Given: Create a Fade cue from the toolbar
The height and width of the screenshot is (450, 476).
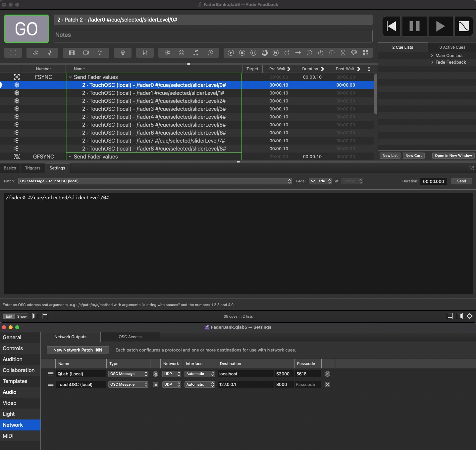Looking at the screenshot, I should click(145, 53).
